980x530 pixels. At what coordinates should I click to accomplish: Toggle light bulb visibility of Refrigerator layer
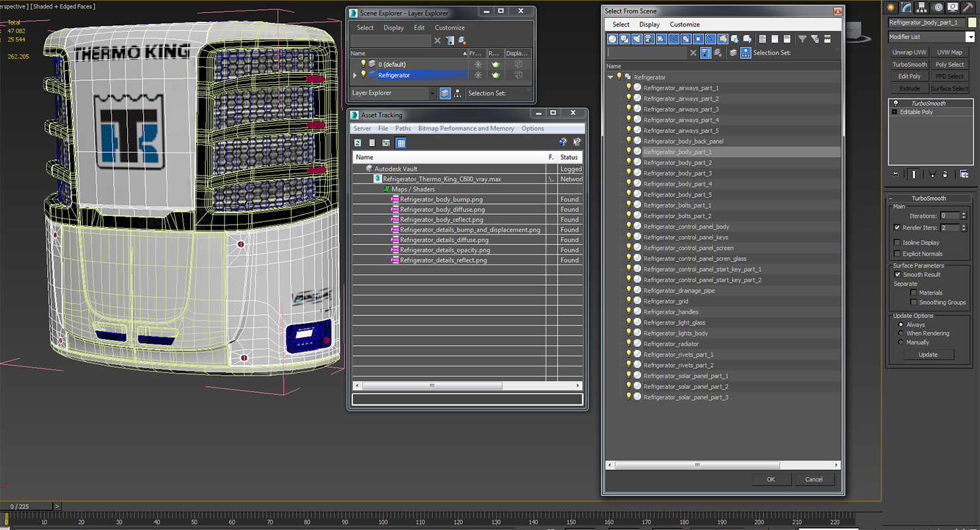click(x=363, y=75)
